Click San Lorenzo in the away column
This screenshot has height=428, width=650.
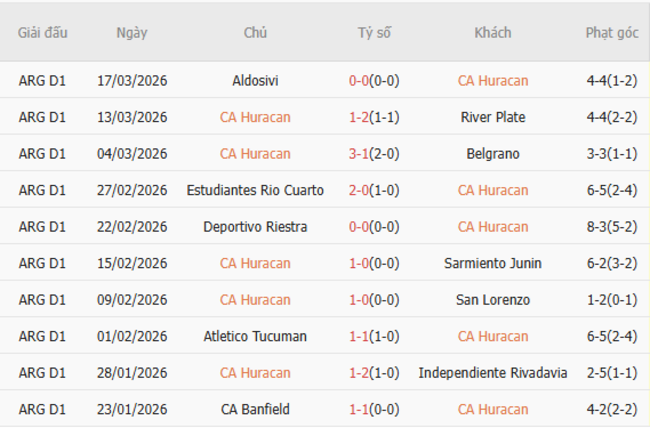tap(493, 300)
